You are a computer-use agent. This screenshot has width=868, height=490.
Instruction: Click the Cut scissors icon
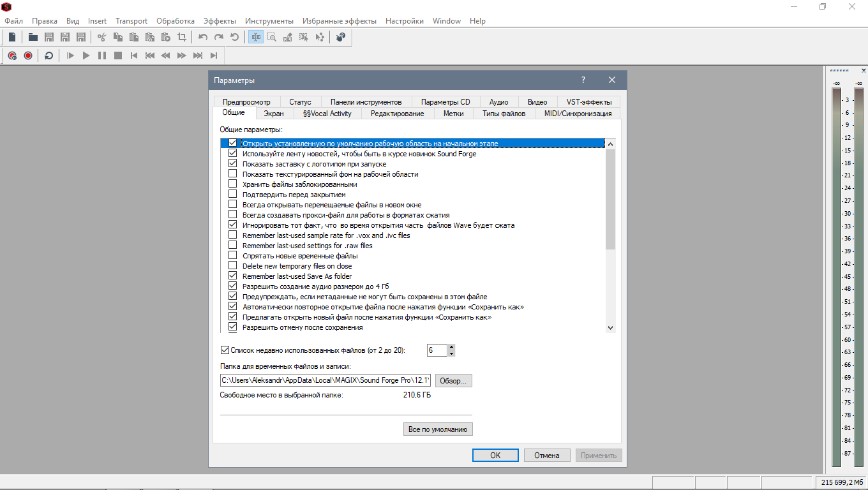coord(101,37)
